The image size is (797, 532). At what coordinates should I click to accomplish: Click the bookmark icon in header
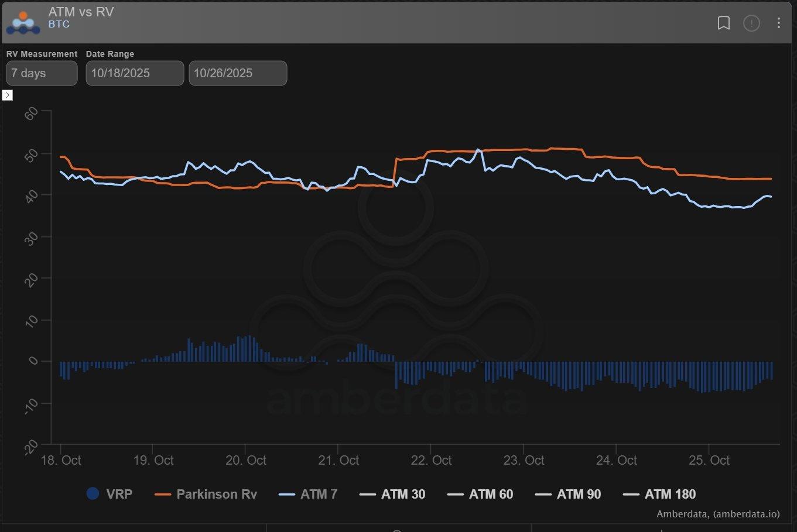723,23
